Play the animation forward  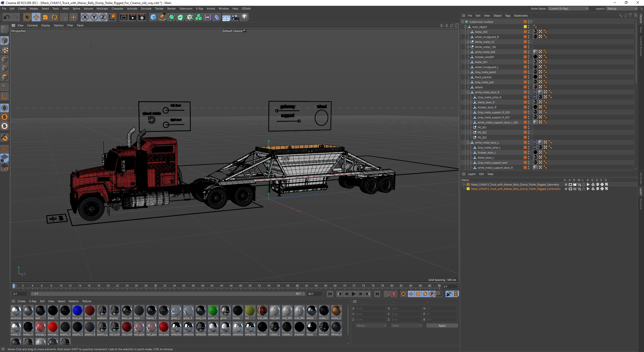click(x=354, y=294)
